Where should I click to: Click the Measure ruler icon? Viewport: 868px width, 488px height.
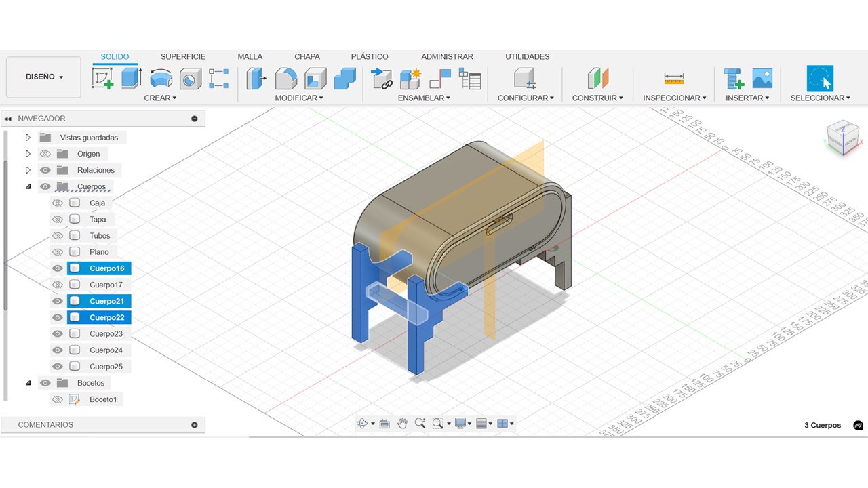tap(673, 79)
